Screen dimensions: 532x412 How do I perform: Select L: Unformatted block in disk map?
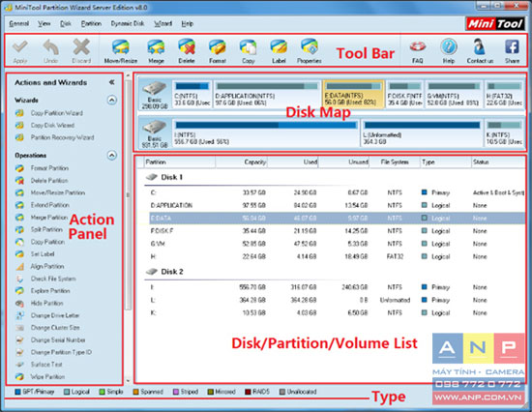(x=422, y=133)
